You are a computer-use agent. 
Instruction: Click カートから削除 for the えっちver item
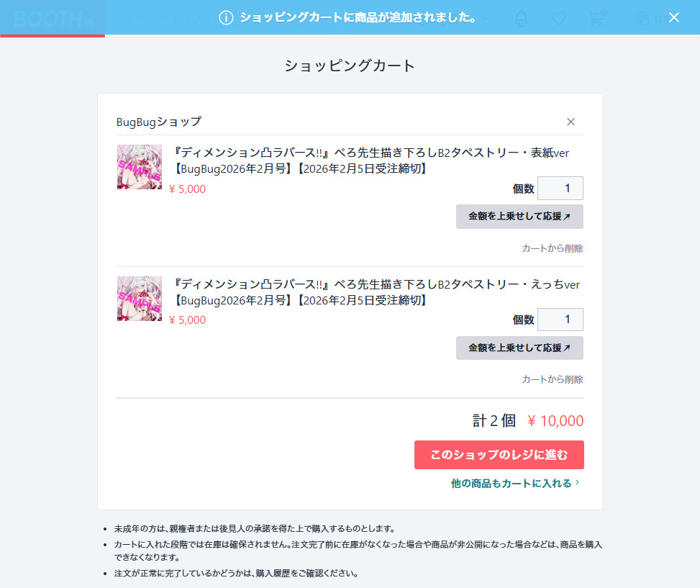(x=552, y=379)
